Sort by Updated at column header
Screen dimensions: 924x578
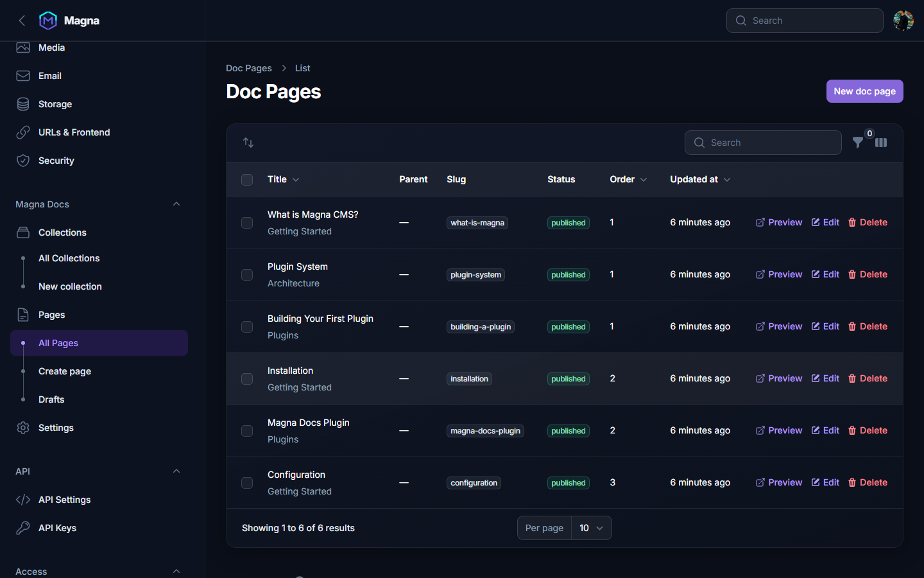700,179
